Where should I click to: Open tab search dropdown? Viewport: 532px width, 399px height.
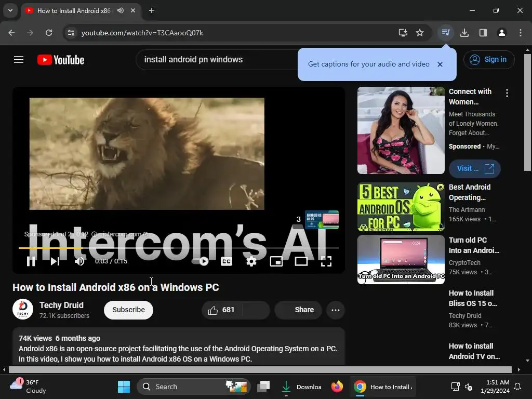[10, 10]
